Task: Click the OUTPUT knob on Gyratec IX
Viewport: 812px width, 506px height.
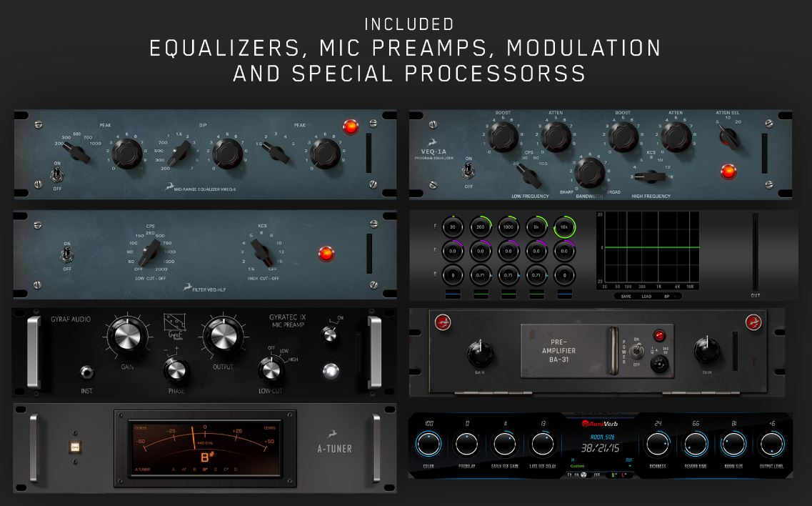Action: [x=224, y=337]
